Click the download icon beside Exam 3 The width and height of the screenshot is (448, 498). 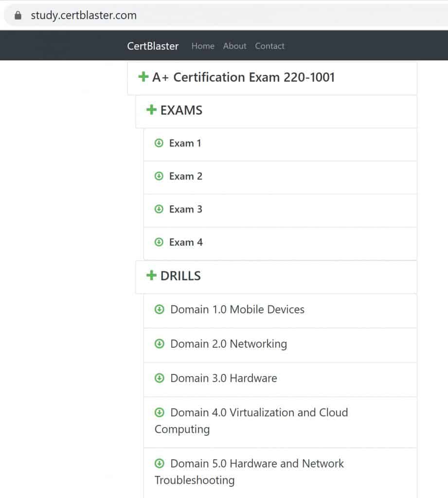coord(159,209)
